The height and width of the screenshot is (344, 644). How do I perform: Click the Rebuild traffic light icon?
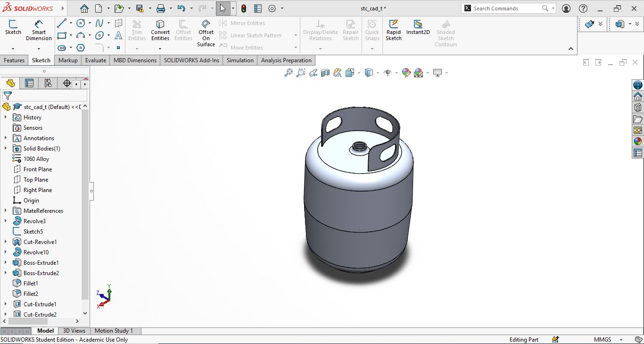(243, 8)
